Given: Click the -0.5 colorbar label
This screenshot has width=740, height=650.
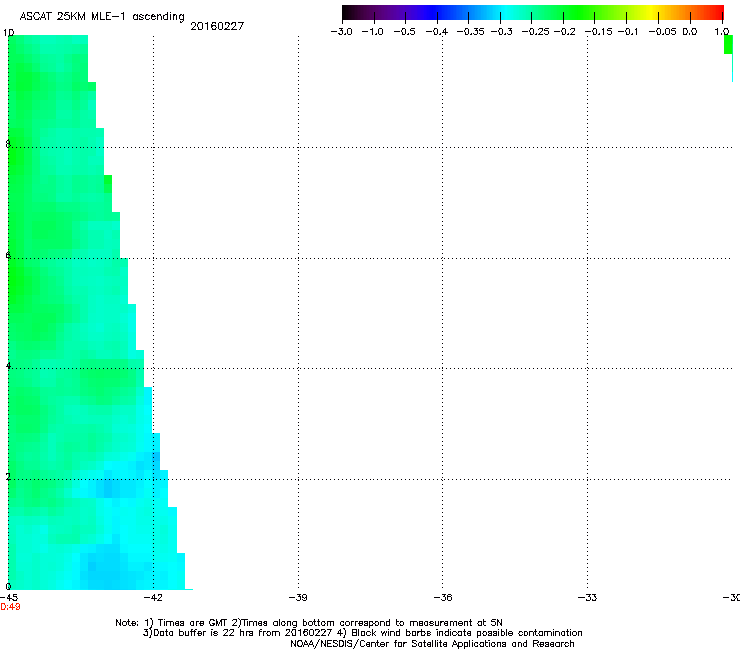Looking at the screenshot, I should (x=404, y=32).
